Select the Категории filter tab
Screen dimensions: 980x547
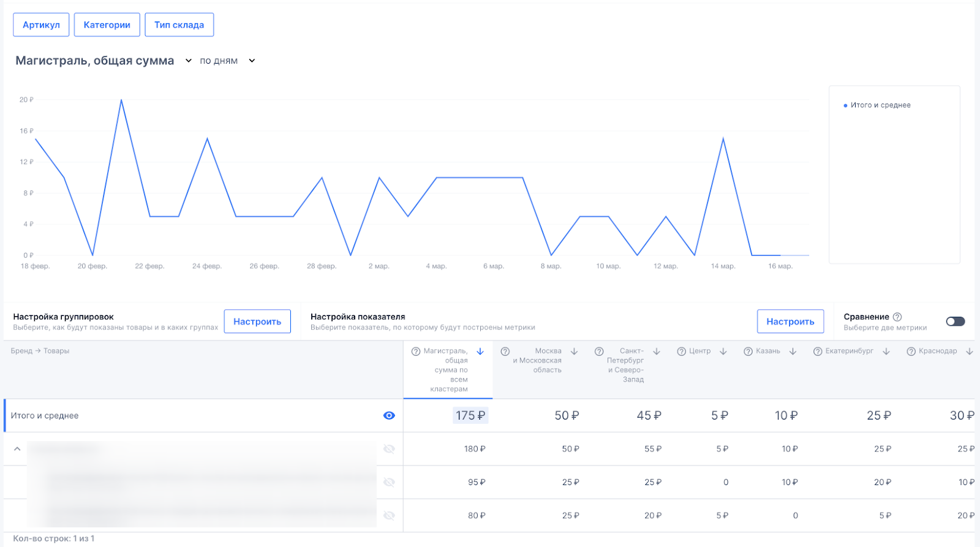(x=107, y=25)
